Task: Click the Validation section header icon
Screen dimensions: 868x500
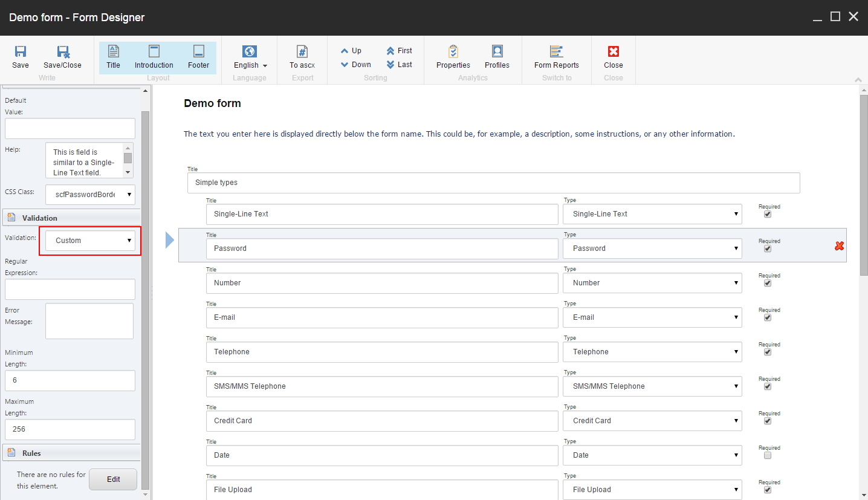Action: pyautogui.click(x=12, y=218)
